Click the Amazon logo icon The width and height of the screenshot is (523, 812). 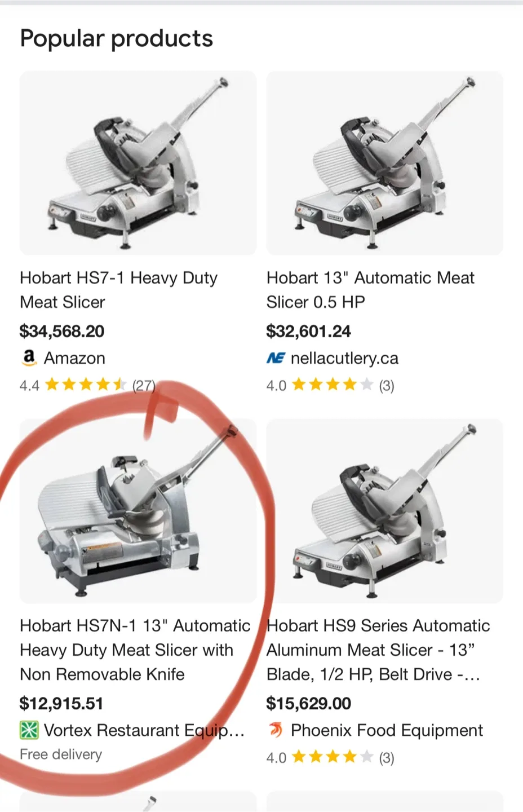click(x=29, y=358)
